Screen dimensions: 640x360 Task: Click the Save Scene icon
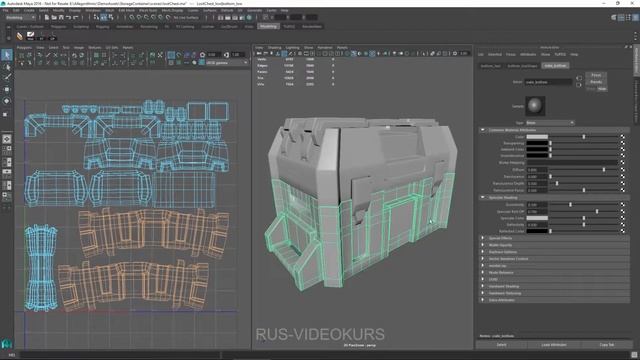[61, 18]
